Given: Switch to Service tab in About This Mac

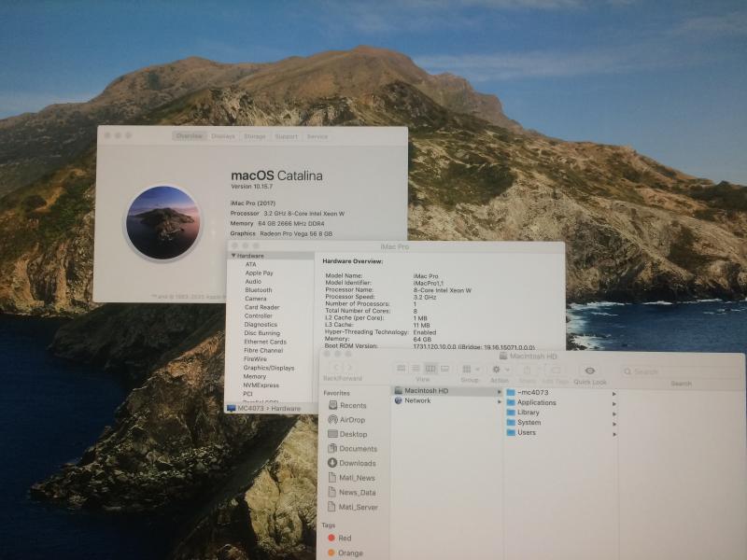Looking at the screenshot, I should tap(317, 136).
